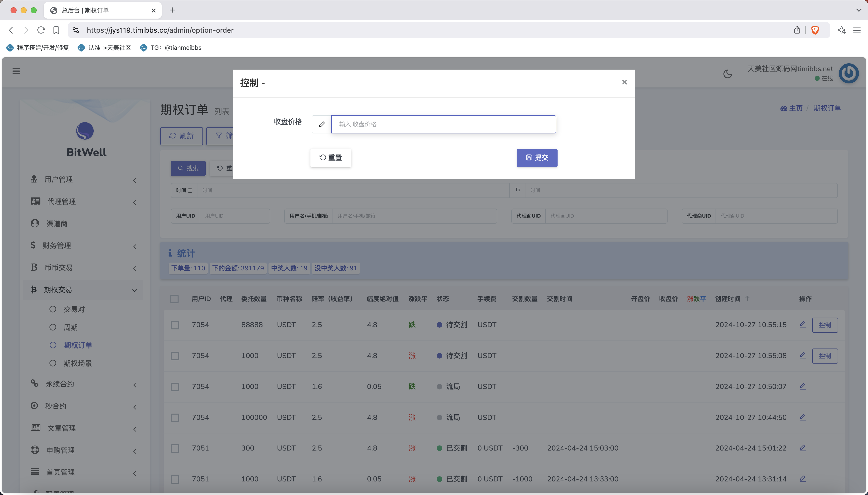Screen dimensions: 868x495
Task: Check the row with 委托数量 88888
Action: pos(175,325)
